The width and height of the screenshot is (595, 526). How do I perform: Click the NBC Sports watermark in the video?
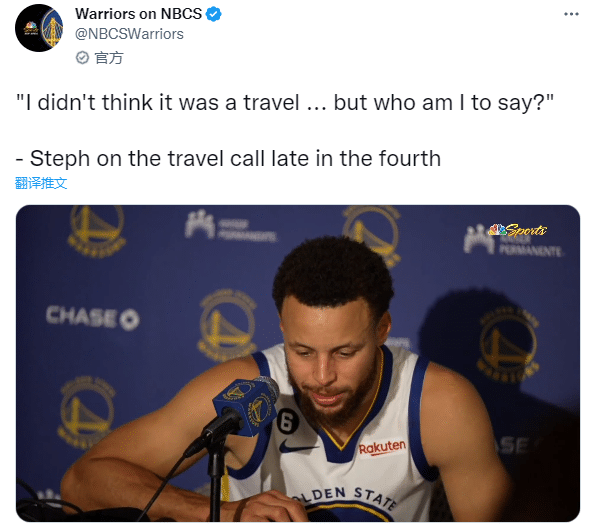518,230
